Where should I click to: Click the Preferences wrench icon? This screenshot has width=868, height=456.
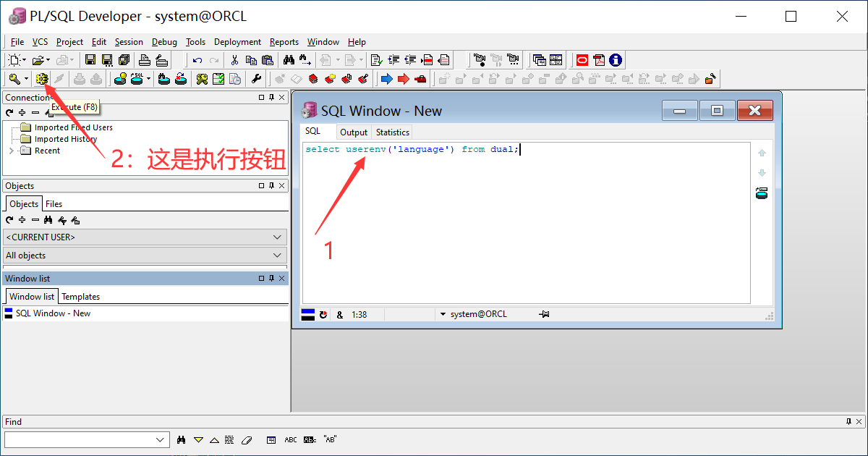coord(256,79)
